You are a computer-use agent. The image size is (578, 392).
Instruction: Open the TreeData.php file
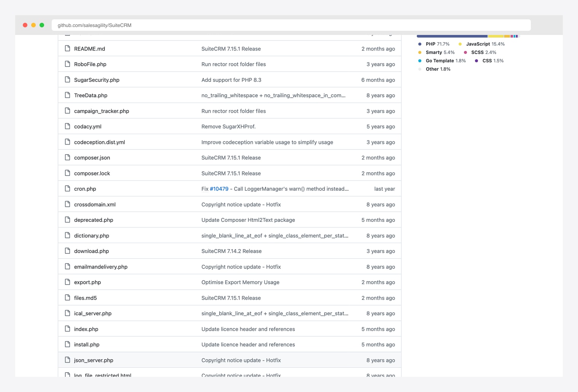pyautogui.click(x=91, y=95)
